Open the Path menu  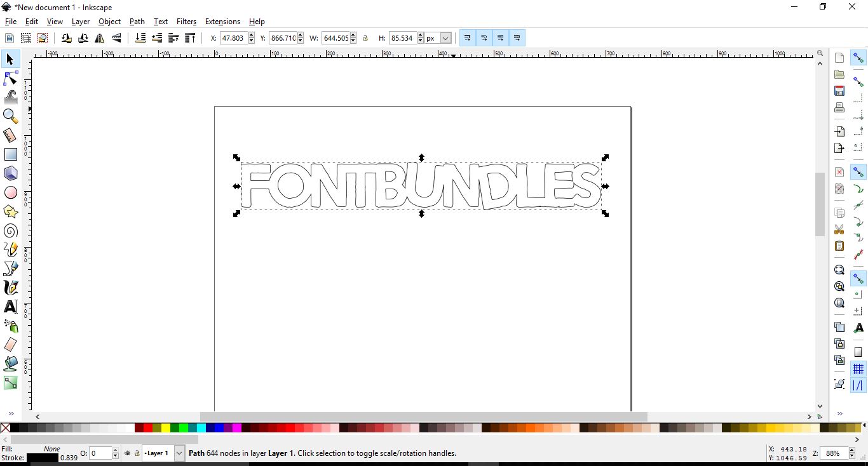click(x=137, y=22)
